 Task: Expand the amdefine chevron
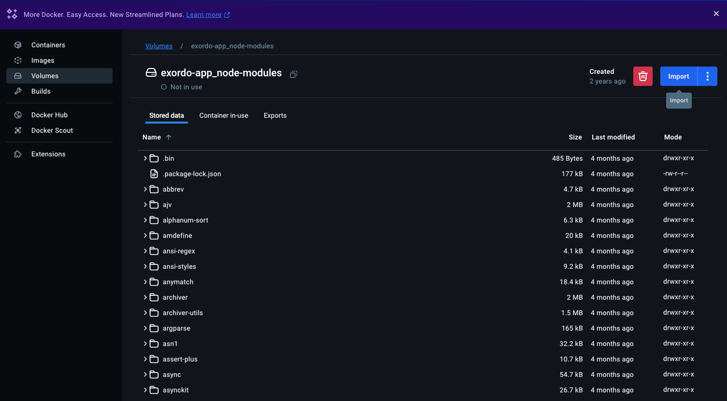tap(145, 236)
